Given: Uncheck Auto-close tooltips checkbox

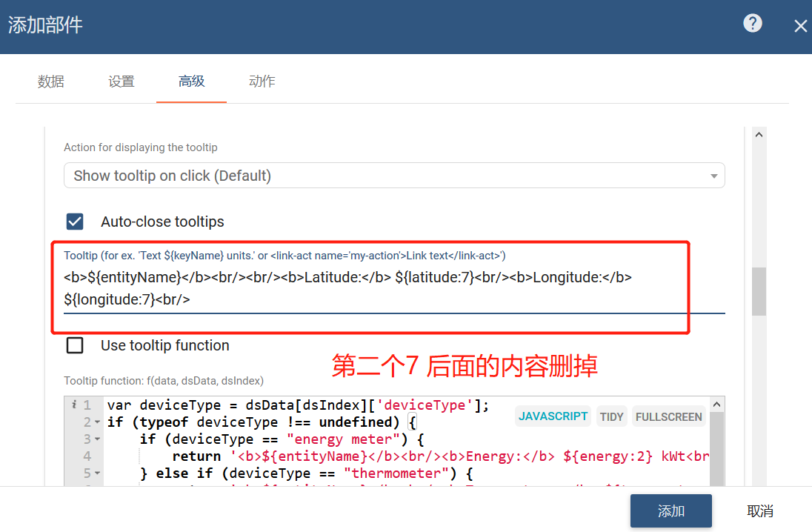Looking at the screenshot, I should pyautogui.click(x=75, y=222).
